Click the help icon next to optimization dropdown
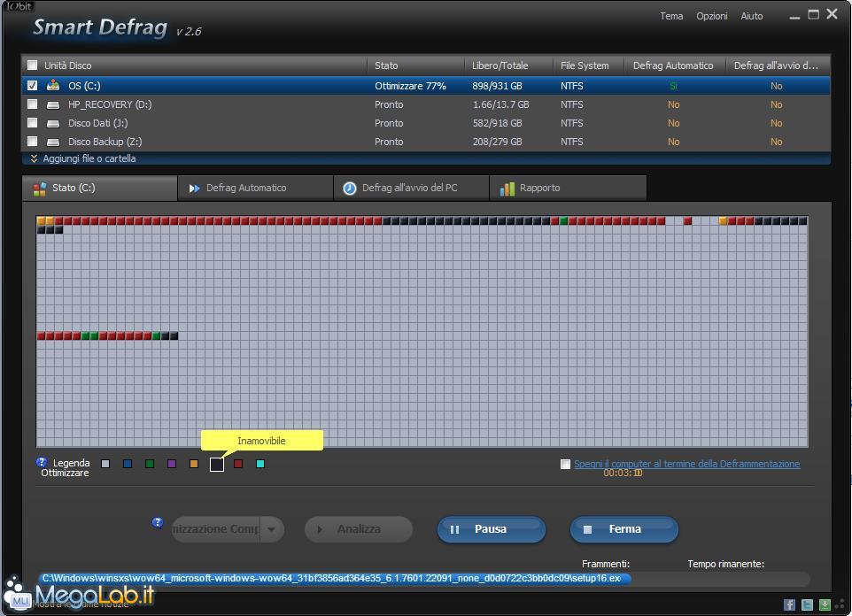Viewport: 852px width, 616px height. coord(158,522)
